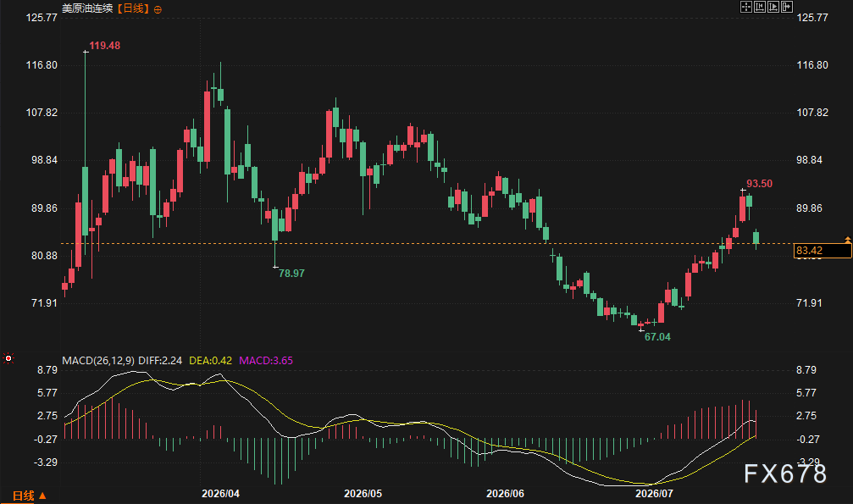Click the right axis 107.82 price label

[812, 113]
